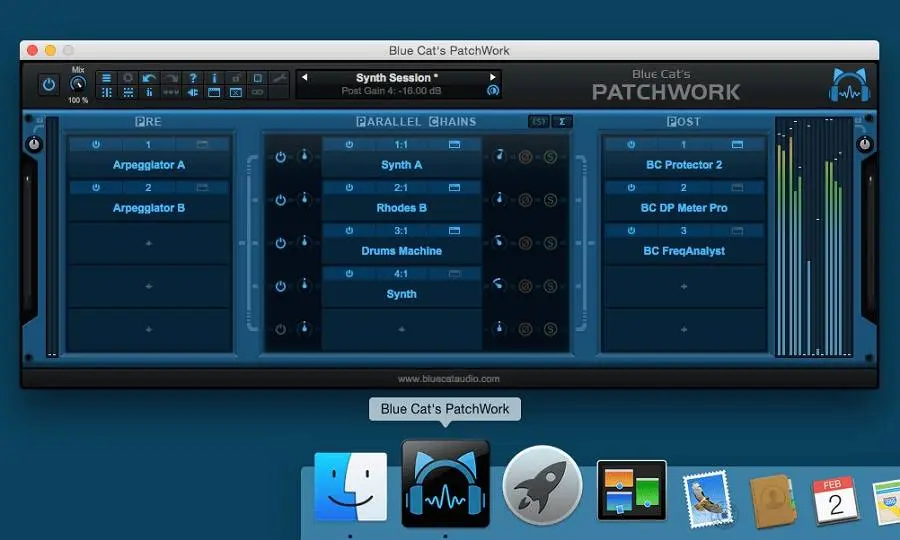Image resolution: width=900 pixels, height=540 pixels.
Task: Open plug-in menu for BC Protector 2 name
Action: click(x=684, y=165)
